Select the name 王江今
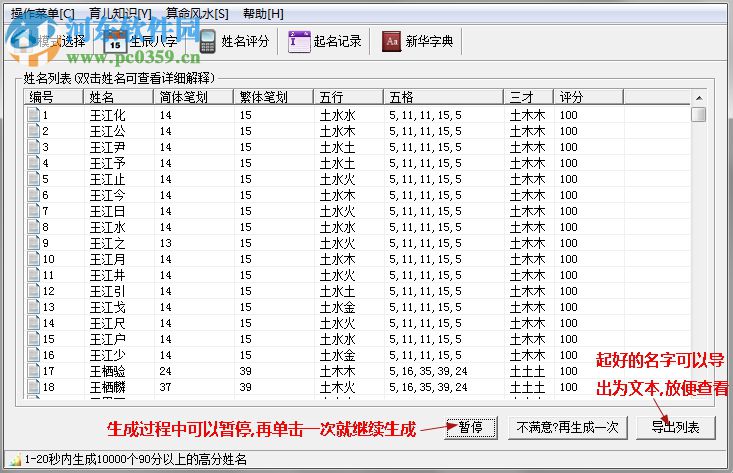Image resolution: width=733 pixels, height=473 pixels. pos(108,195)
